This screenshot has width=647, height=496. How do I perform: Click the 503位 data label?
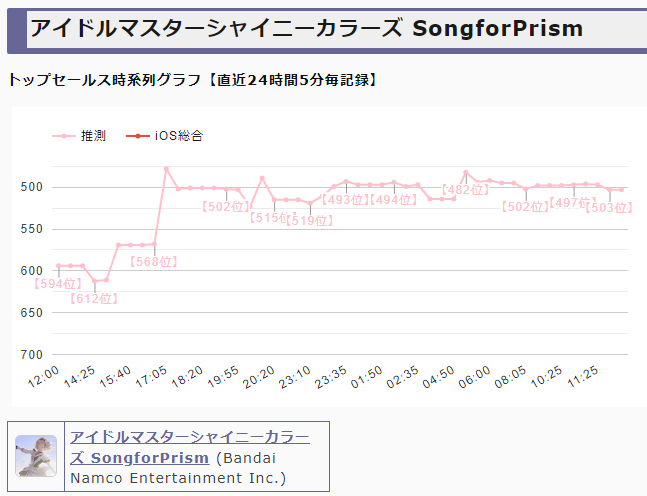[609, 208]
